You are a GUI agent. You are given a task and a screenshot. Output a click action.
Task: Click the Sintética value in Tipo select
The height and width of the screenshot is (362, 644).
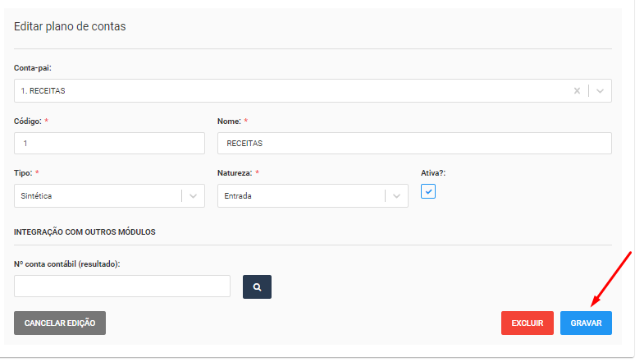(36, 196)
